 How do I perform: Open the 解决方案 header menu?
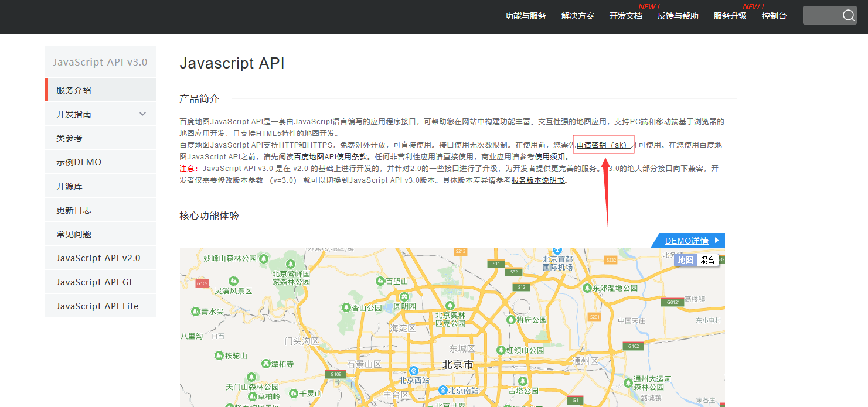[578, 16]
